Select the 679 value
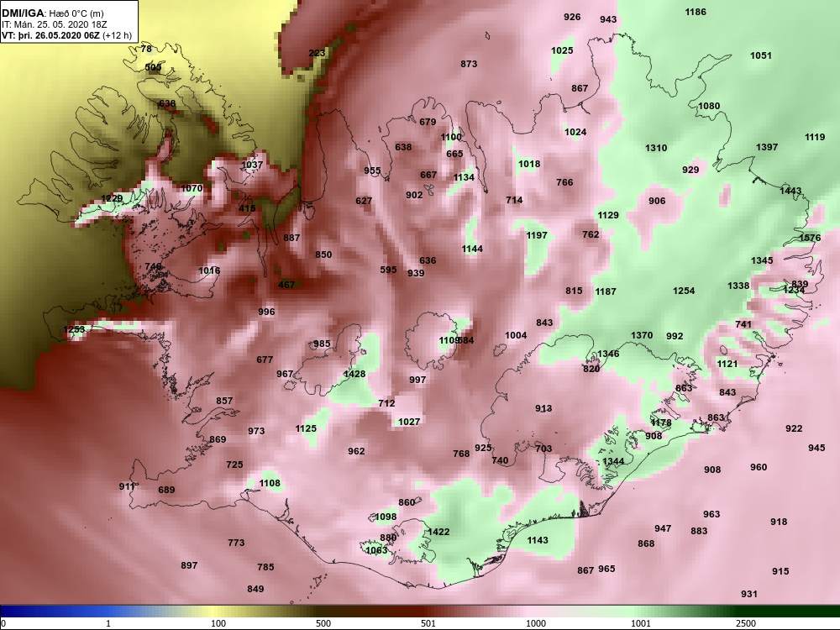Screen dimensions: 840x630 pos(428,122)
